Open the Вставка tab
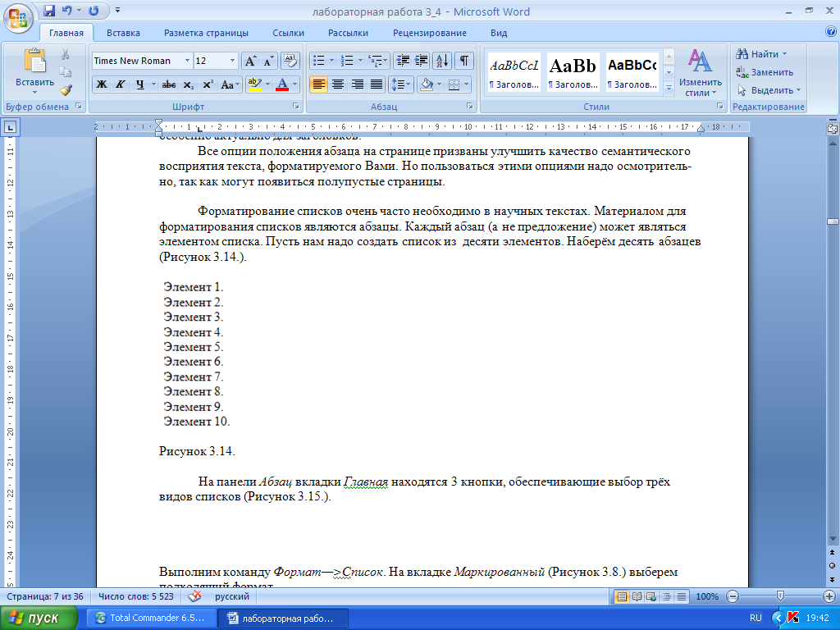This screenshot has height=630, width=840. [123, 33]
